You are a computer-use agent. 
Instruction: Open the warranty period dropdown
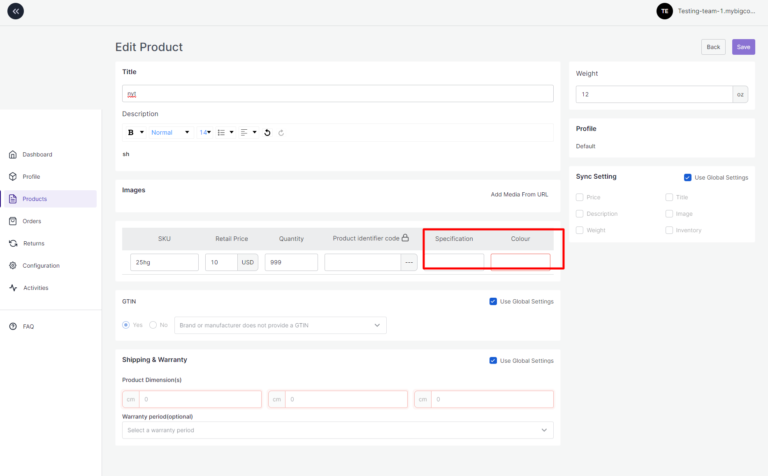click(x=337, y=430)
